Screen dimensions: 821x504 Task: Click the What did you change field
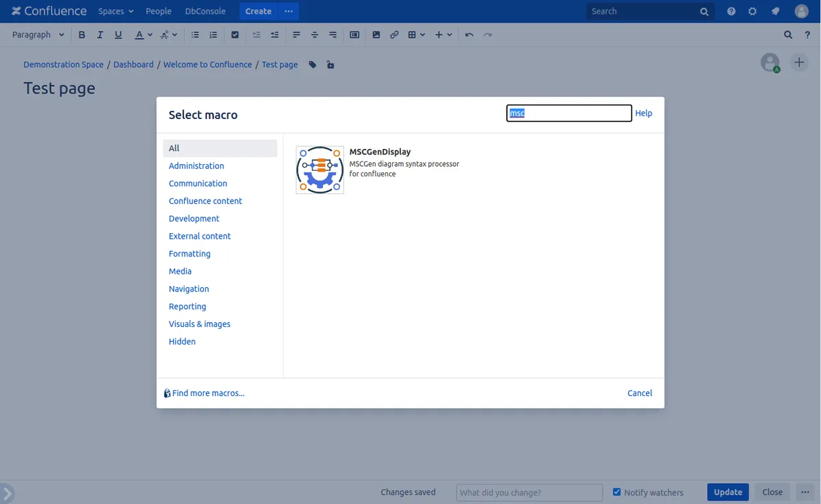tap(530, 492)
